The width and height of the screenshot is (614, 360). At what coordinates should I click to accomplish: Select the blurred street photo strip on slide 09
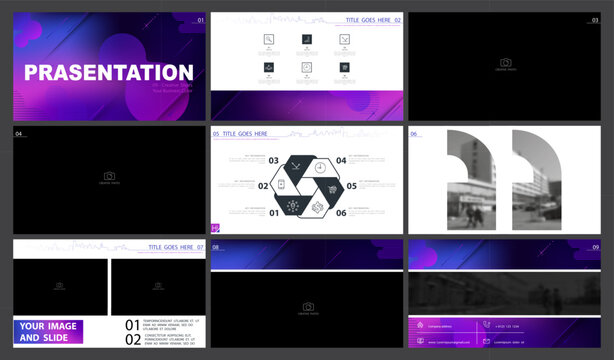504,294
